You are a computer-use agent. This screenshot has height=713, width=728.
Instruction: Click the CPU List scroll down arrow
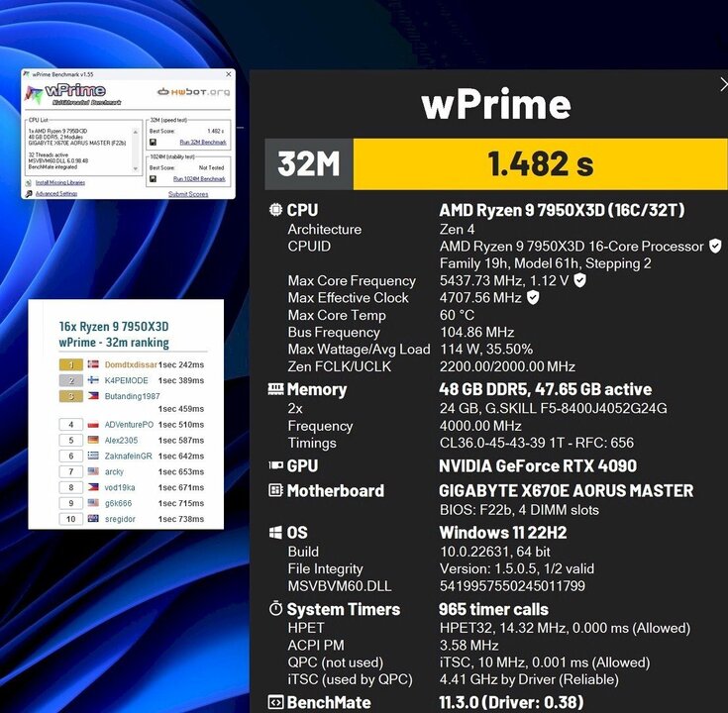pos(136,168)
